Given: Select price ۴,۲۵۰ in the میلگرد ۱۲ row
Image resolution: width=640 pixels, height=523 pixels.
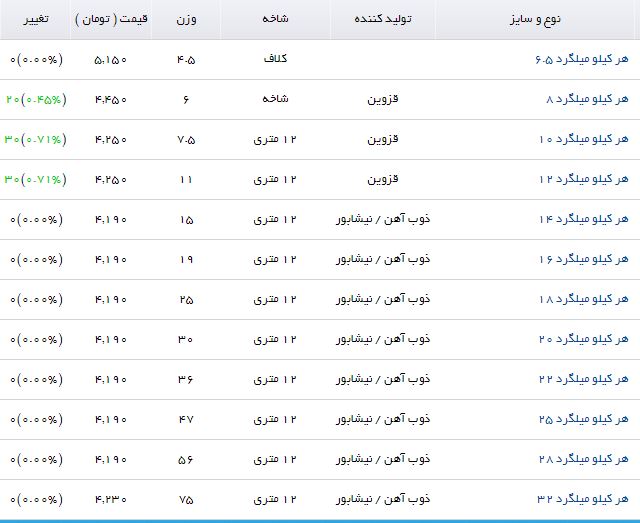Looking at the screenshot, I should point(111,180).
